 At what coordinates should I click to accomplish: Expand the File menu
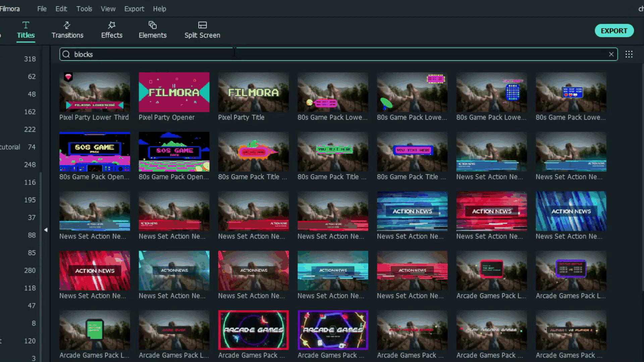42,9
